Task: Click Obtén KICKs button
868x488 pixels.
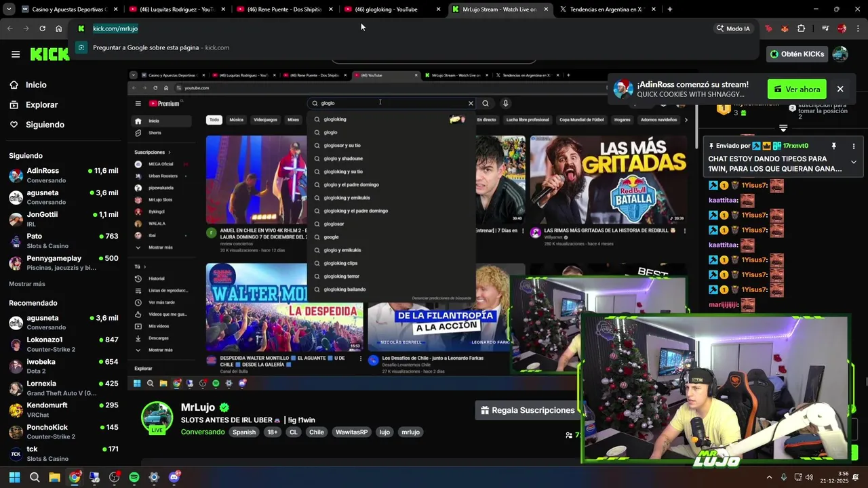Action: (797, 54)
